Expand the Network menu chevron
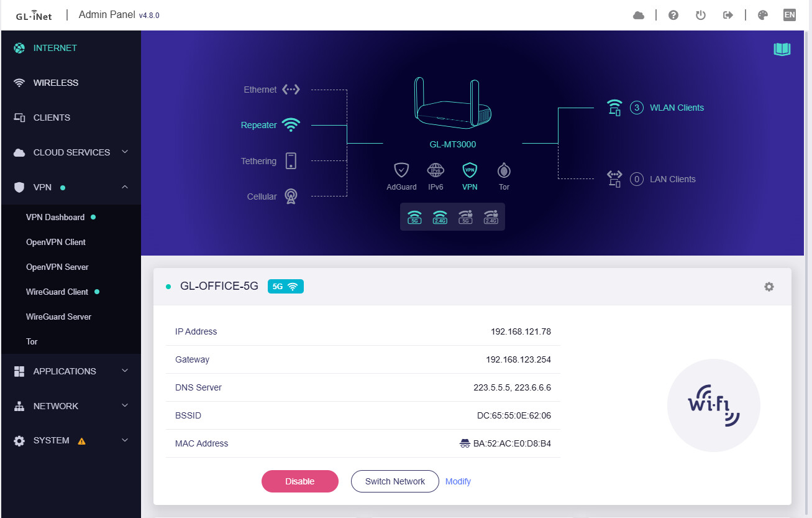The width and height of the screenshot is (812, 518). [125, 405]
